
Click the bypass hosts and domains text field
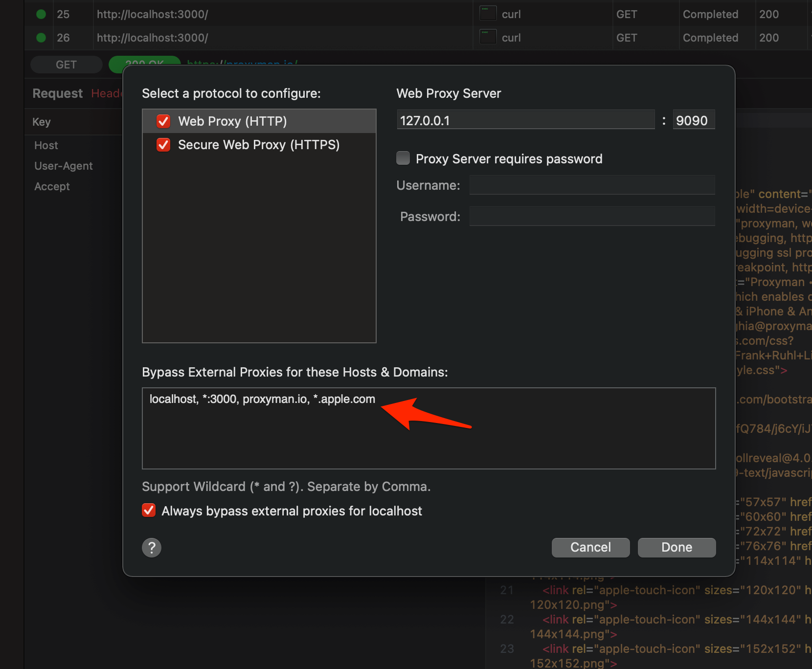tap(428, 428)
